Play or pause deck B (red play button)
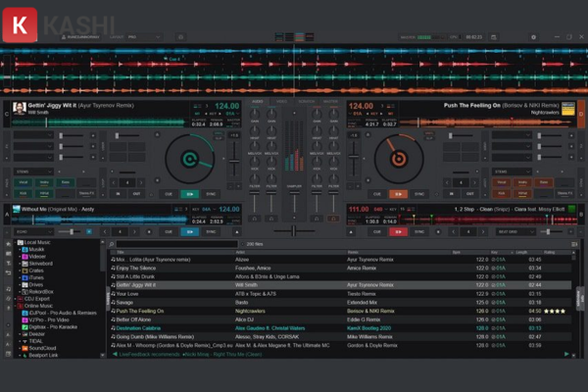The image size is (588, 392). pos(398,232)
